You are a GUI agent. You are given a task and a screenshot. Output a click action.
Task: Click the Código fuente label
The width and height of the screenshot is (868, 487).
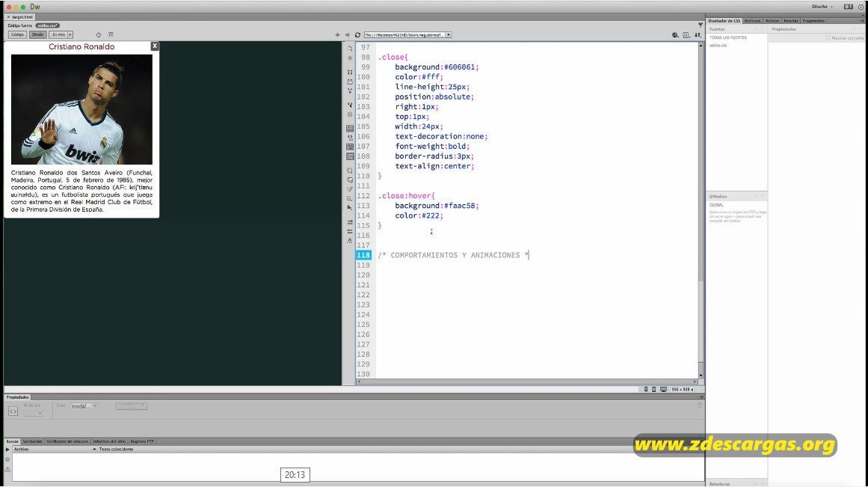coord(20,25)
